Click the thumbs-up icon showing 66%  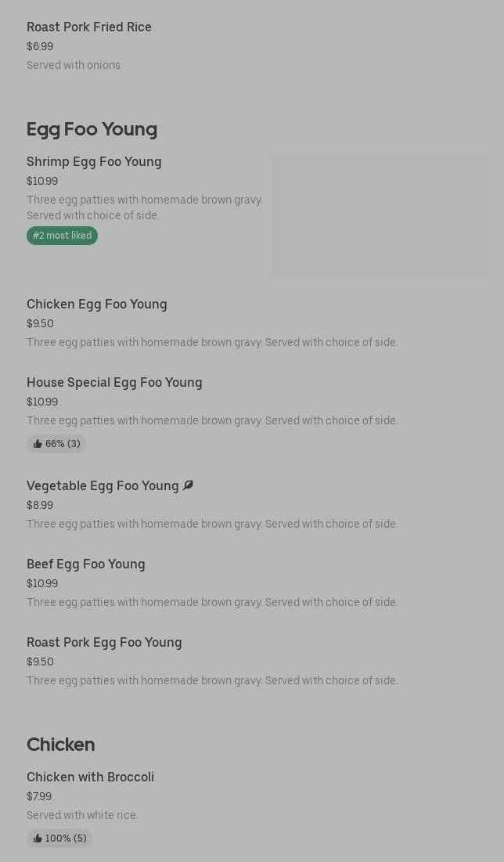point(38,444)
